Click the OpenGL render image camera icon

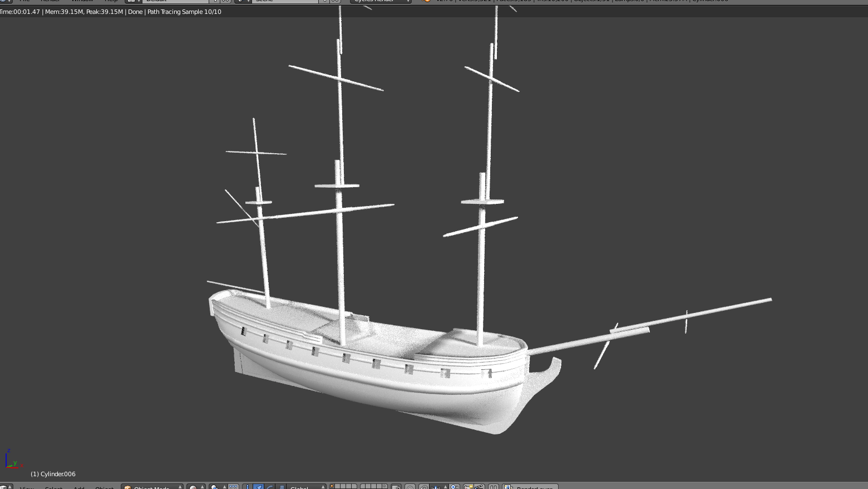click(x=468, y=487)
